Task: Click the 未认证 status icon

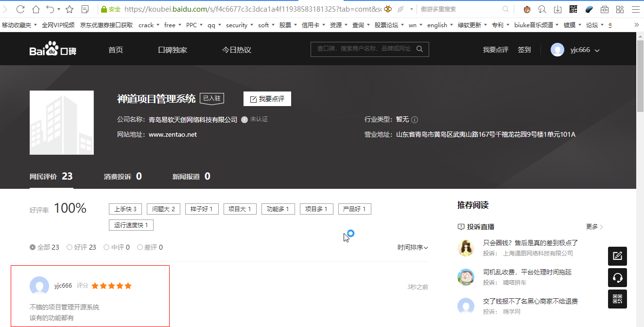Action: coord(244,119)
